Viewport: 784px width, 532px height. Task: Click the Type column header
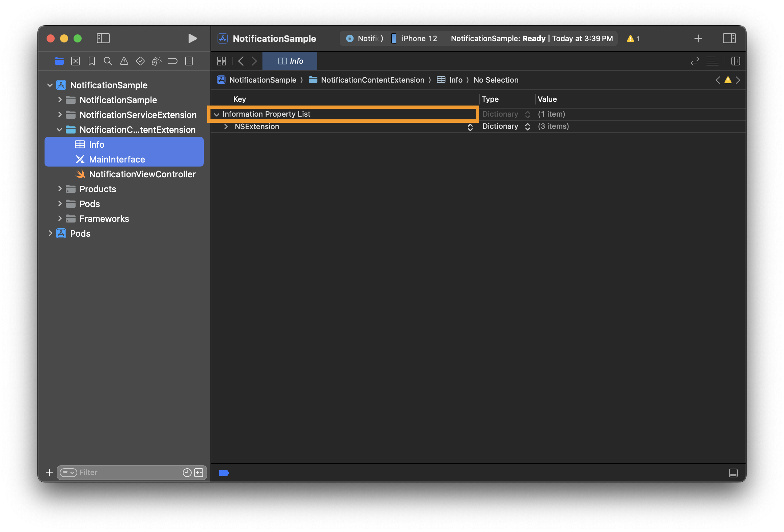490,99
